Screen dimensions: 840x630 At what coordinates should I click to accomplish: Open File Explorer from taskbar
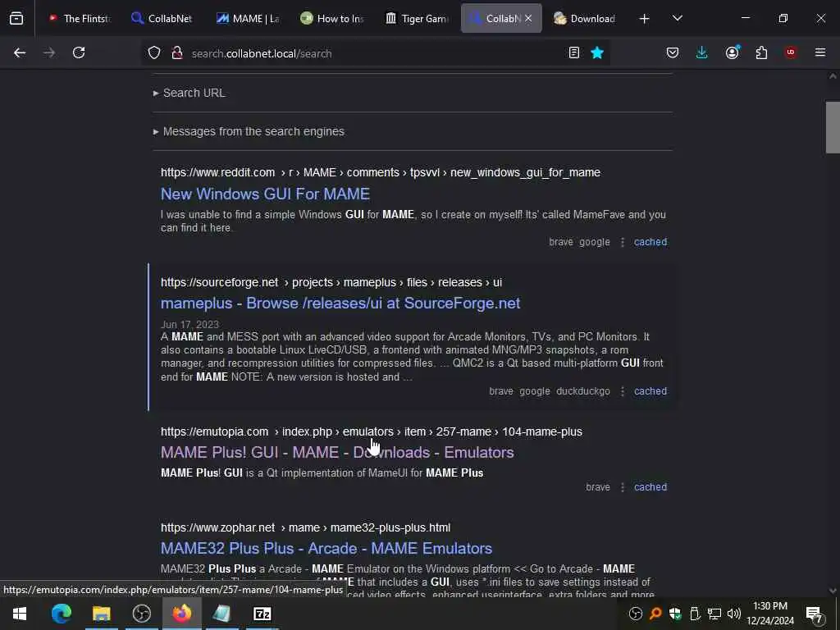pyautogui.click(x=101, y=614)
